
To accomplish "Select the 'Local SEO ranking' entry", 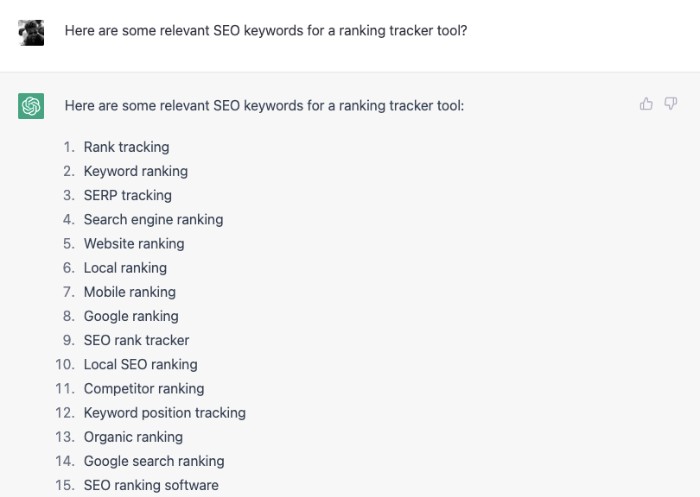I will click(141, 364).
